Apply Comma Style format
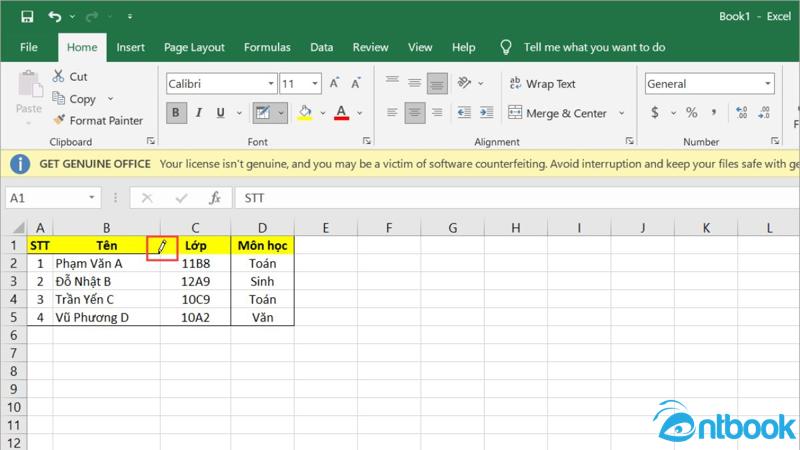 click(x=714, y=113)
